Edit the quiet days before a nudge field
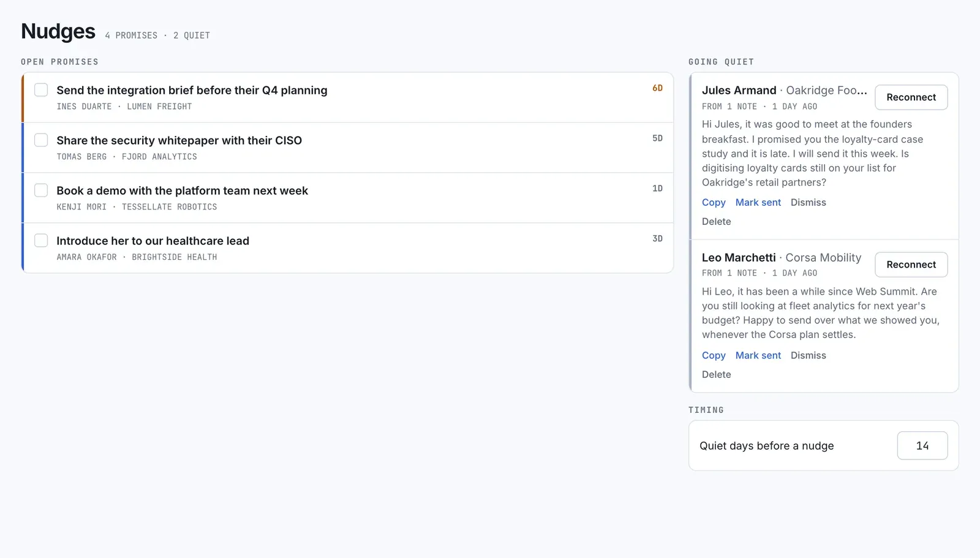Screen dimensions: 980x558 pos(922,446)
